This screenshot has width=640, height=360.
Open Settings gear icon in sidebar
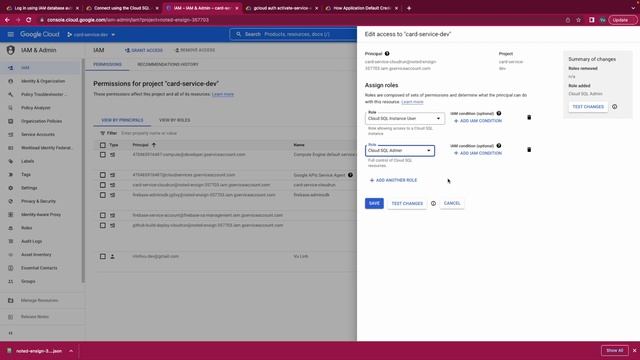point(11,188)
